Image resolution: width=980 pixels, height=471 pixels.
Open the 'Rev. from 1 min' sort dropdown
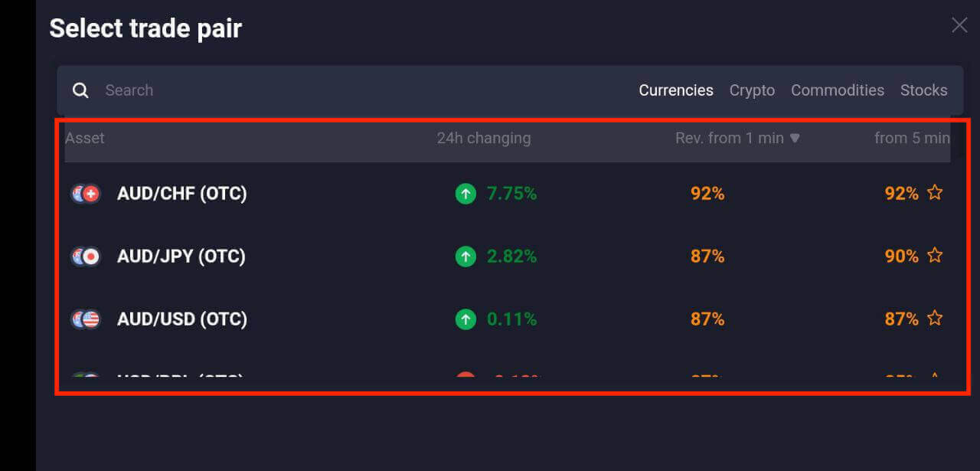(x=795, y=138)
